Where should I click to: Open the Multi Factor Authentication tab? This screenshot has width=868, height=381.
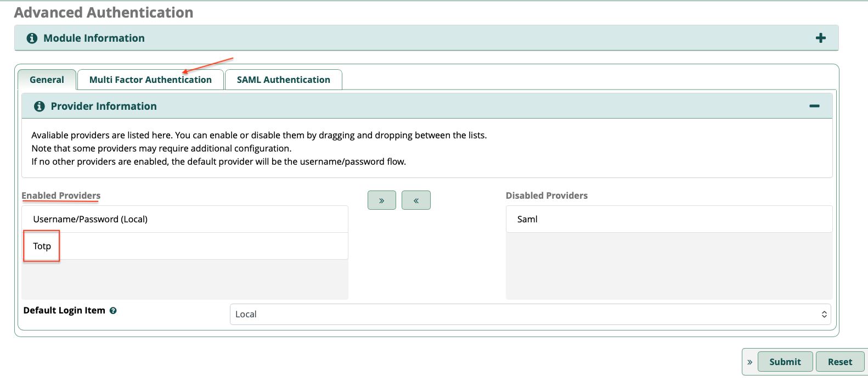click(150, 80)
